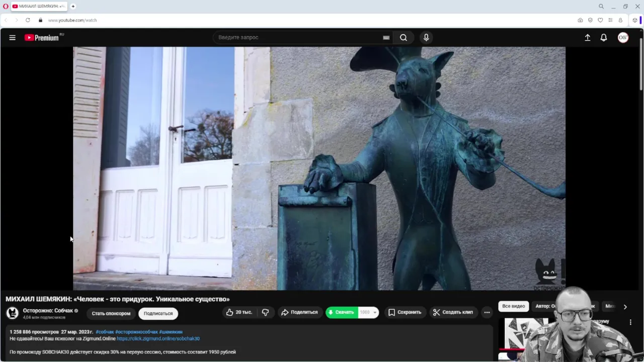Start voice search with microphone

(x=426, y=38)
